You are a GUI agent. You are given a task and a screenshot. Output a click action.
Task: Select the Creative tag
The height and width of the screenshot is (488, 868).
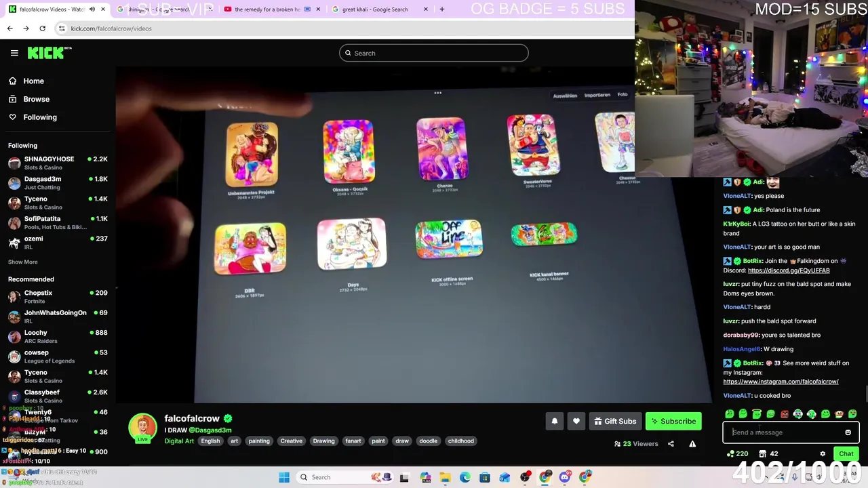(x=292, y=441)
